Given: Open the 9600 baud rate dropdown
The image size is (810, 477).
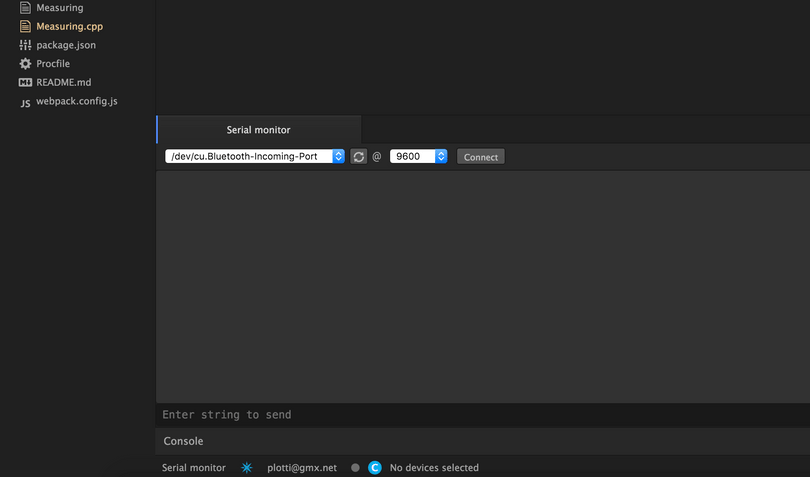Looking at the screenshot, I should click(x=418, y=156).
